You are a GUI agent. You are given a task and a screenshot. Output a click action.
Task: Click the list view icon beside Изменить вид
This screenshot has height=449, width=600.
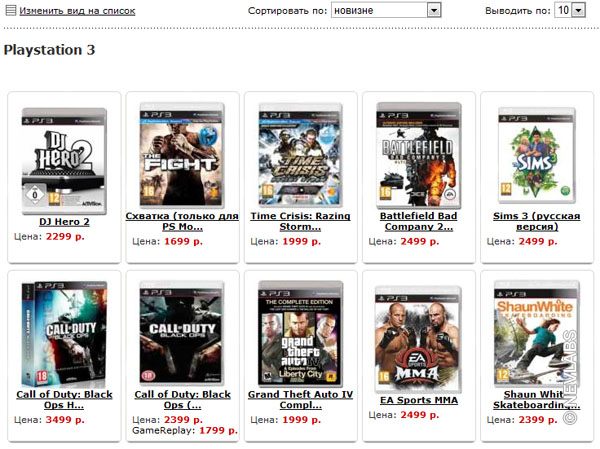[x=11, y=11]
